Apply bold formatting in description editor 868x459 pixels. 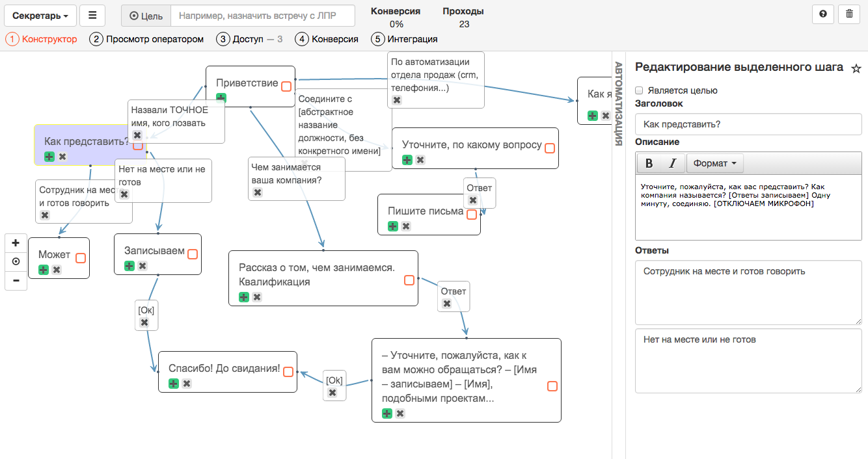pos(649,163)
